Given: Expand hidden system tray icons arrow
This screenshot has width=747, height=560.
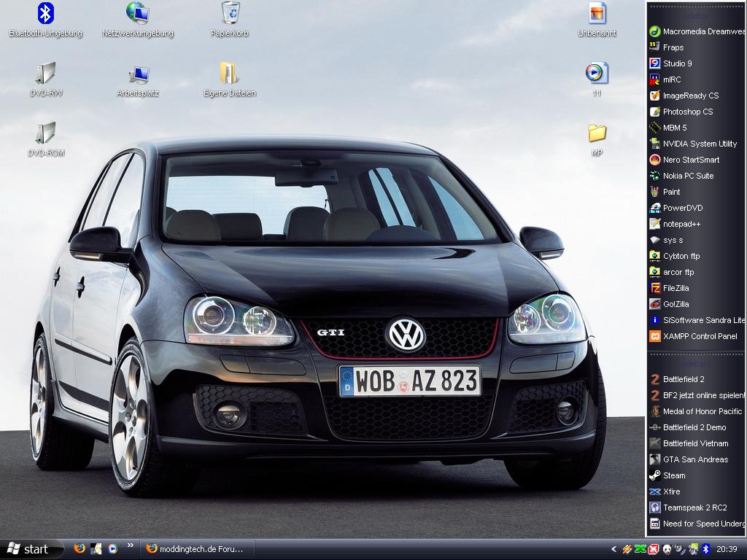Looking at the screenshot, I should point(614,549).
